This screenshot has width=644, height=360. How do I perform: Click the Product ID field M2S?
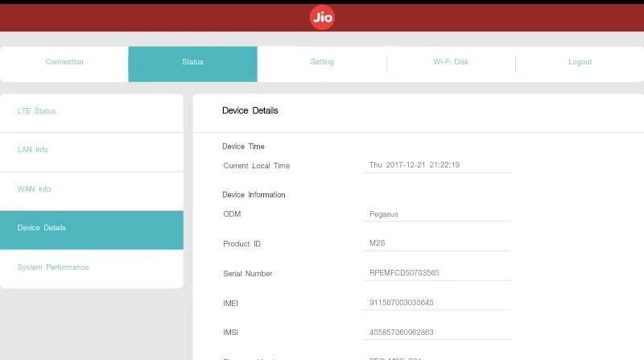[436, 243]
